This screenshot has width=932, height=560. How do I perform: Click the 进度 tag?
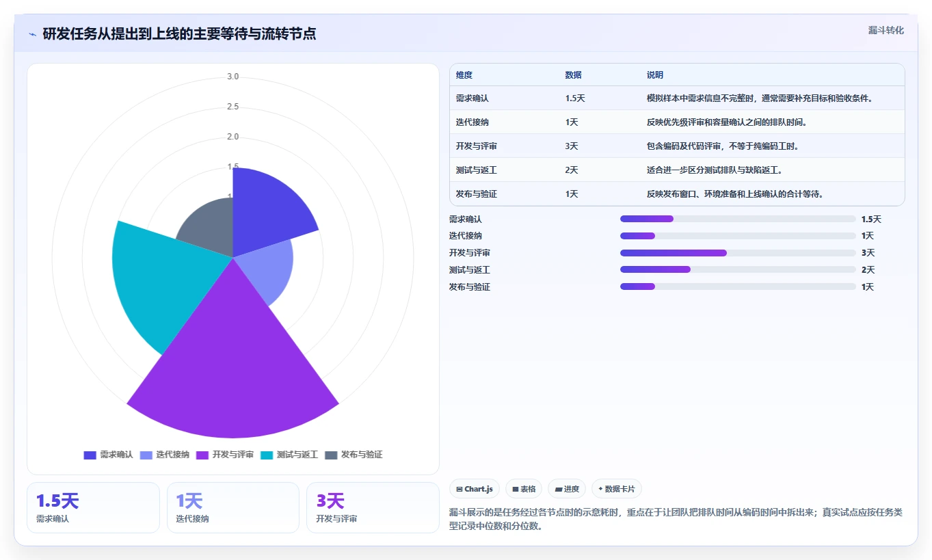click(567, 489)
